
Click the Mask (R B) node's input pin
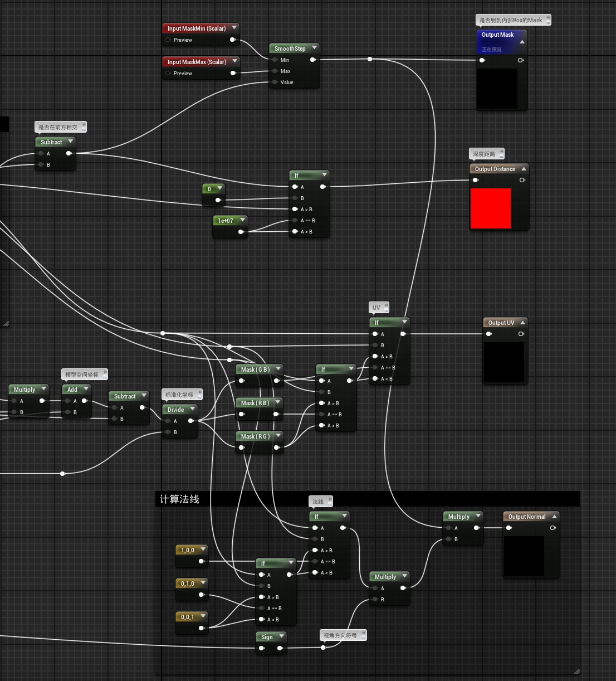pyautogui.click(x=241, y=414)
